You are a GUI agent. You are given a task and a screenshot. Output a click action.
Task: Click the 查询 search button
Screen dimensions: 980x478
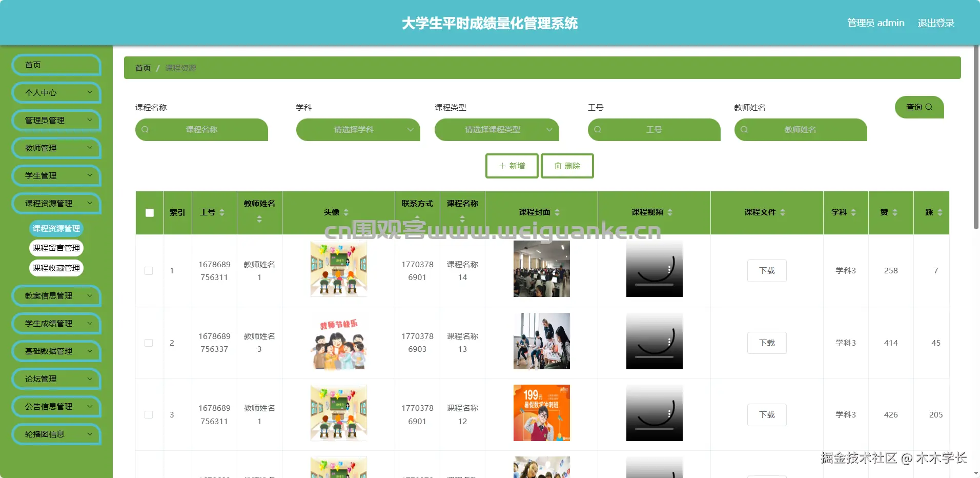pyautogui.click(x=919, y=107)
